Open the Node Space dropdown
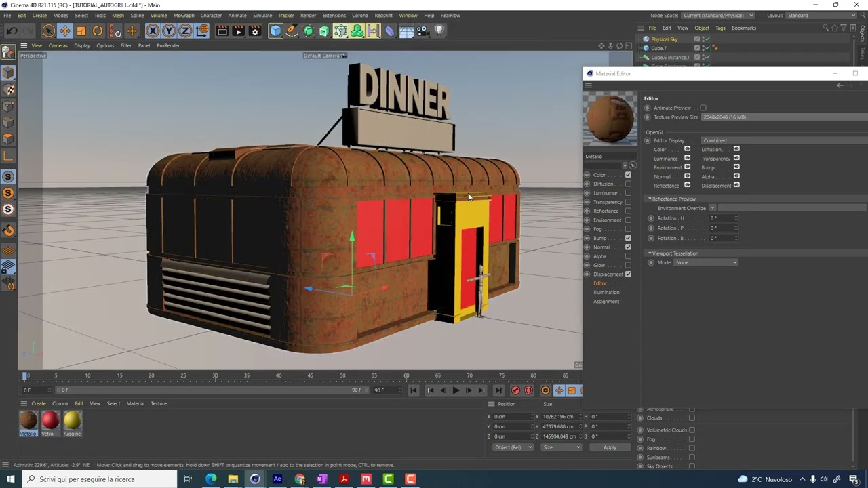The height and width of the screenshot is (488, 868). (718, 15)
